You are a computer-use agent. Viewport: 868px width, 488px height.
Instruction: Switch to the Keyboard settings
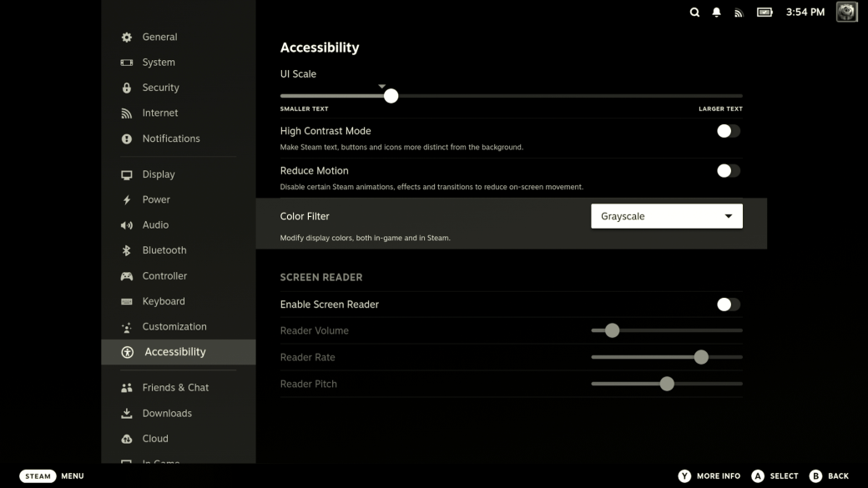163,301
